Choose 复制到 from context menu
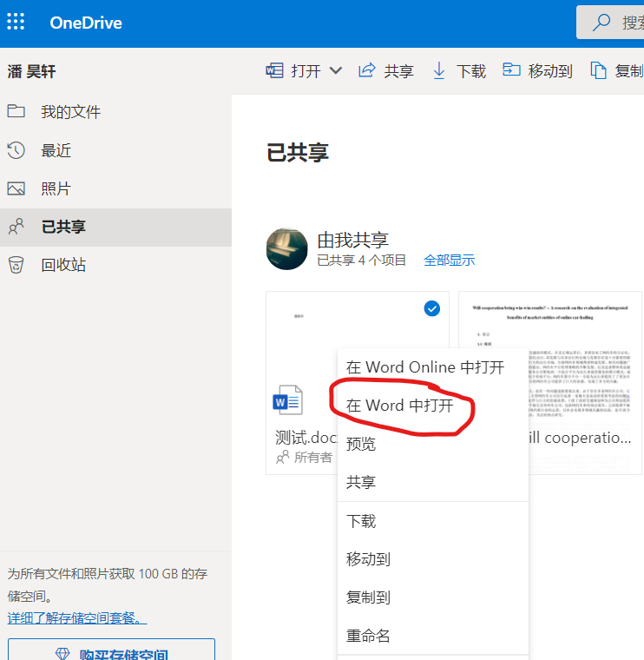 pos(433,597)
